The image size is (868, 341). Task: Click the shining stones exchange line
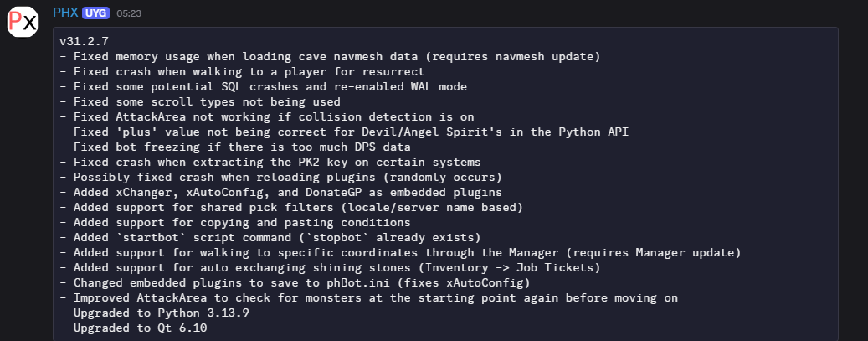click(x=343, y=267)
